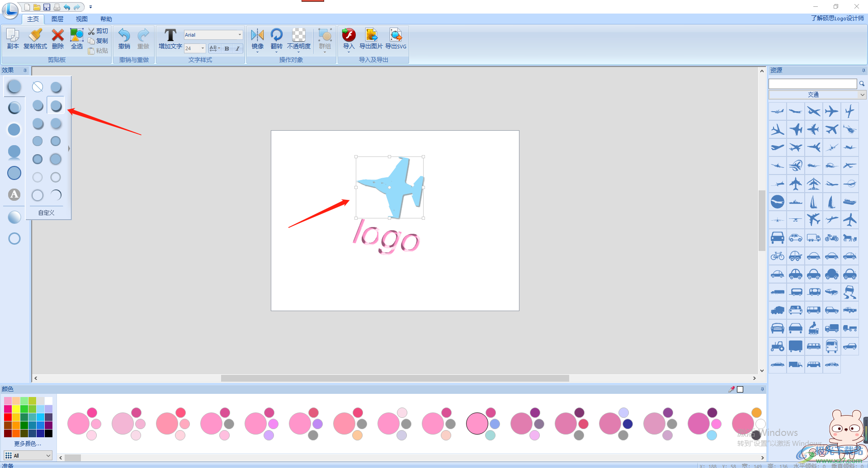Toggle italic text formatting
Screen dimensions: 868x468
pos(238,48)
